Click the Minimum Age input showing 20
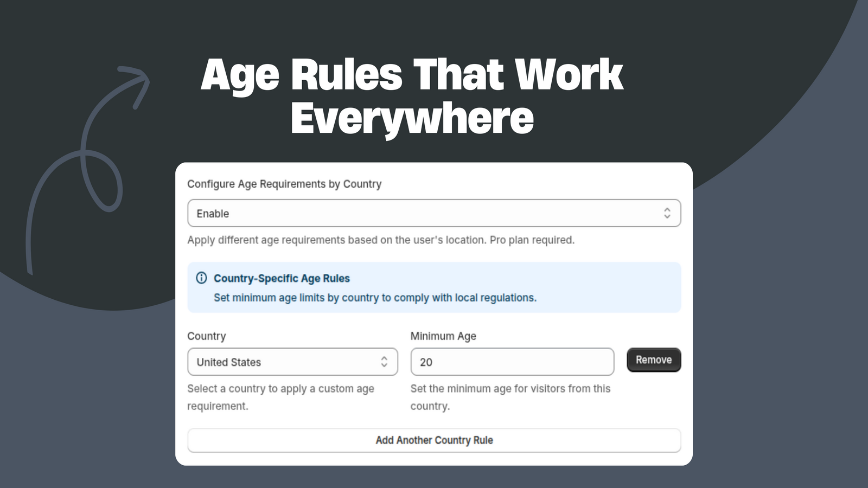868x488 pixels. (512, 362)
